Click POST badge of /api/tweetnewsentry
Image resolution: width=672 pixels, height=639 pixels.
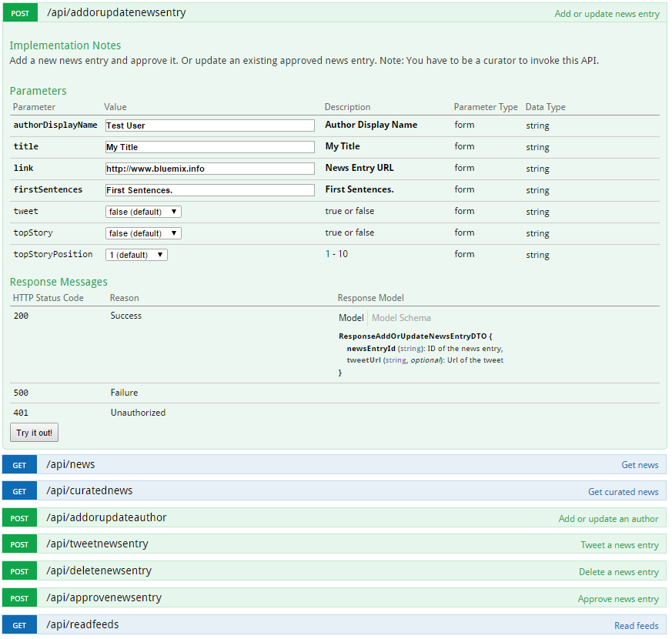tap(19, 544)
